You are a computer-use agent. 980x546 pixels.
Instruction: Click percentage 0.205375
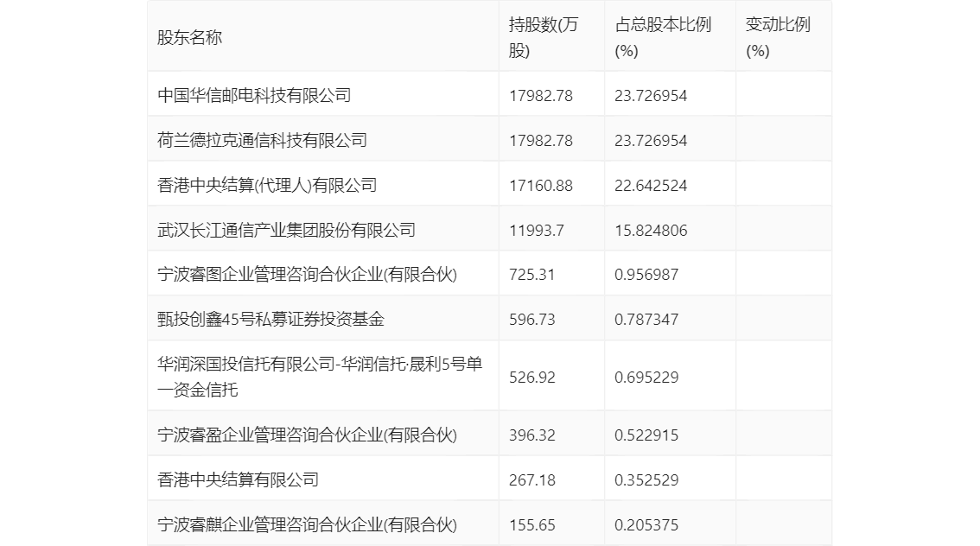click(x=646, y=525)
